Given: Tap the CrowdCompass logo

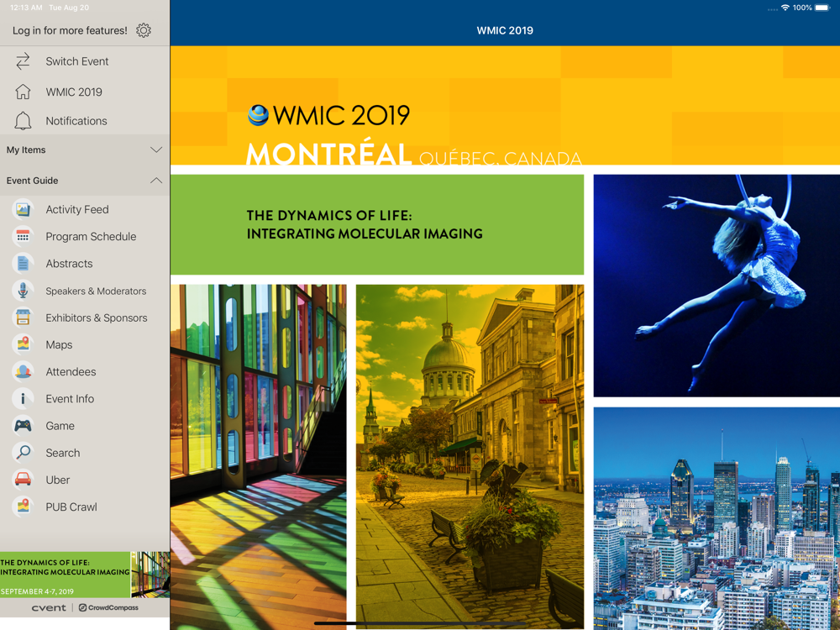Looking at the screenshot, I should (108, 607).
